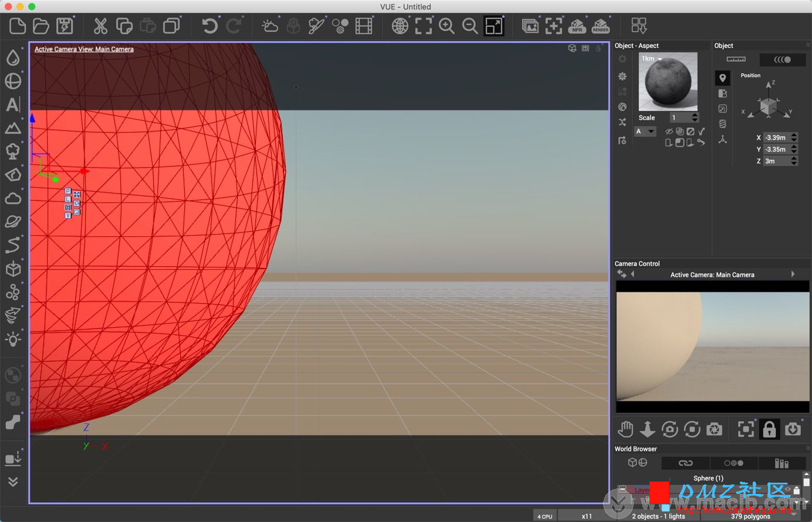The image size is (812, 522).
Task: Select render area crosshair icon
Action: (553, 26)
